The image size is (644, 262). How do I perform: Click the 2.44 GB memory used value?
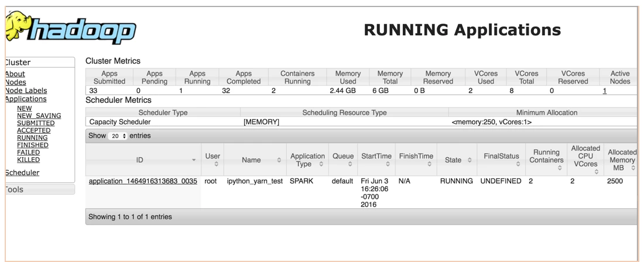coord(342,91)
